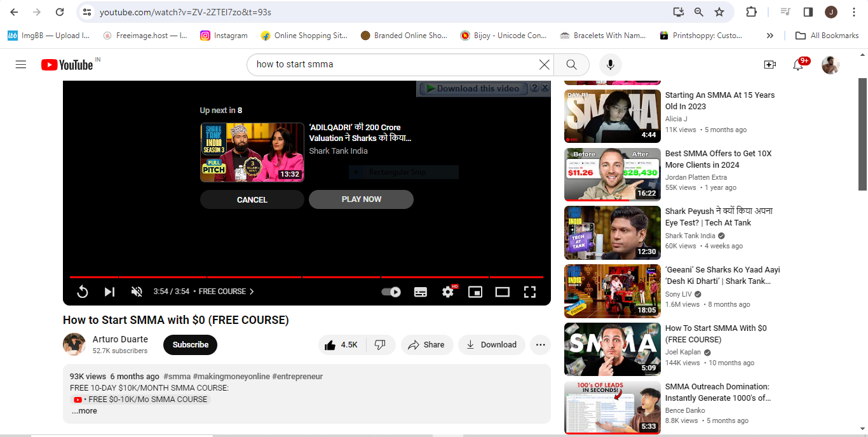
Task: Open the YouTube hamburger guide menu
Action: (x=21, y=64)
